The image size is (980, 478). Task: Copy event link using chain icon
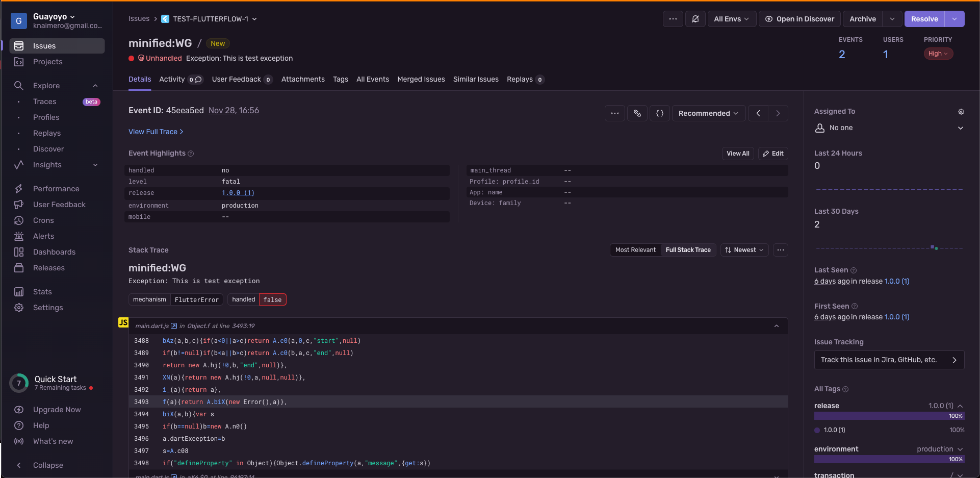coord(637,113)
